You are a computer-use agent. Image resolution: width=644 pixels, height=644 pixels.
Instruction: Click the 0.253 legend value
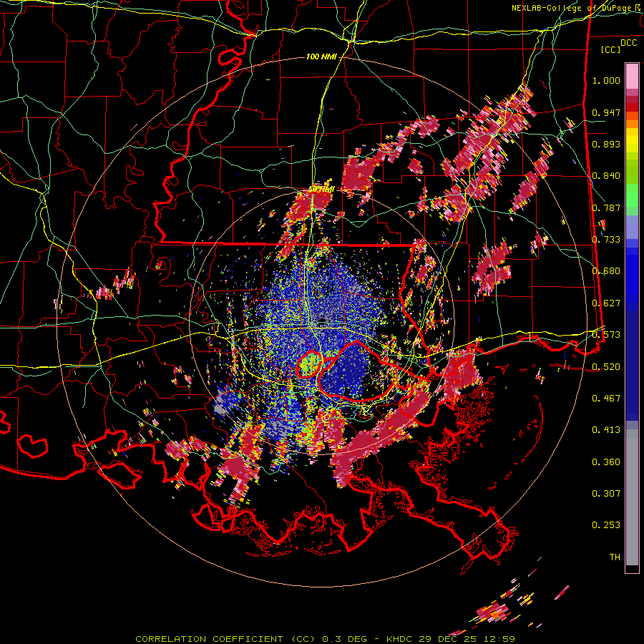(x=606, y=525)
